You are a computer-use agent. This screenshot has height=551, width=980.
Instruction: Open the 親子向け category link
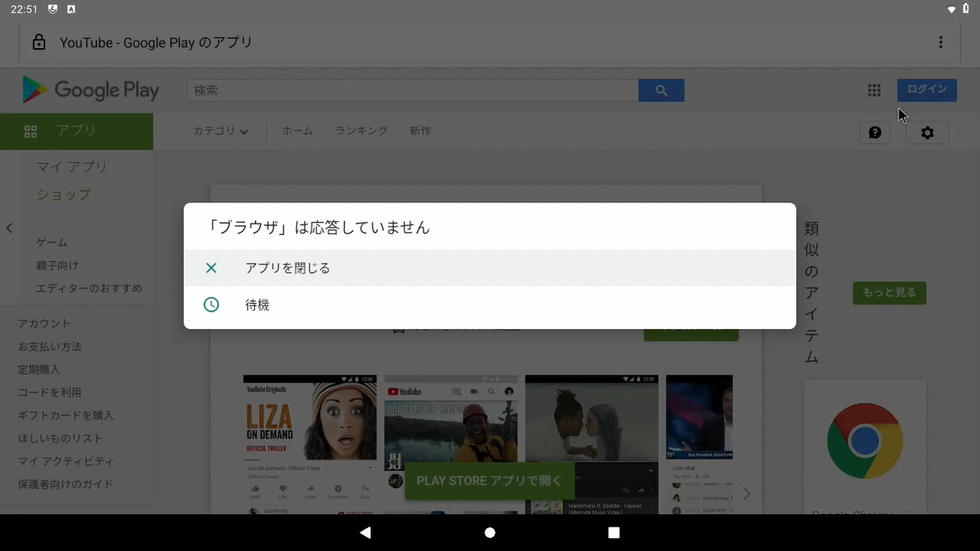(x=57, y=265)
